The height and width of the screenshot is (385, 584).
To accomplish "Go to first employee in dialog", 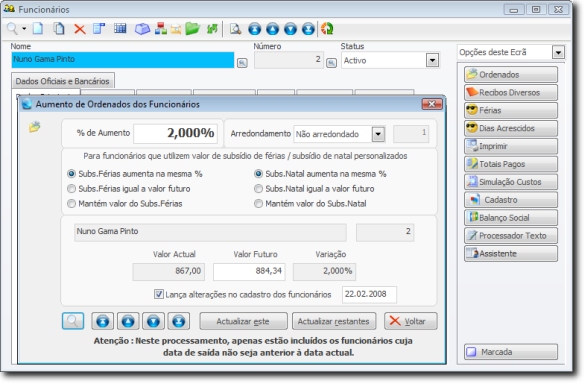I will click(x=103, y=321).
